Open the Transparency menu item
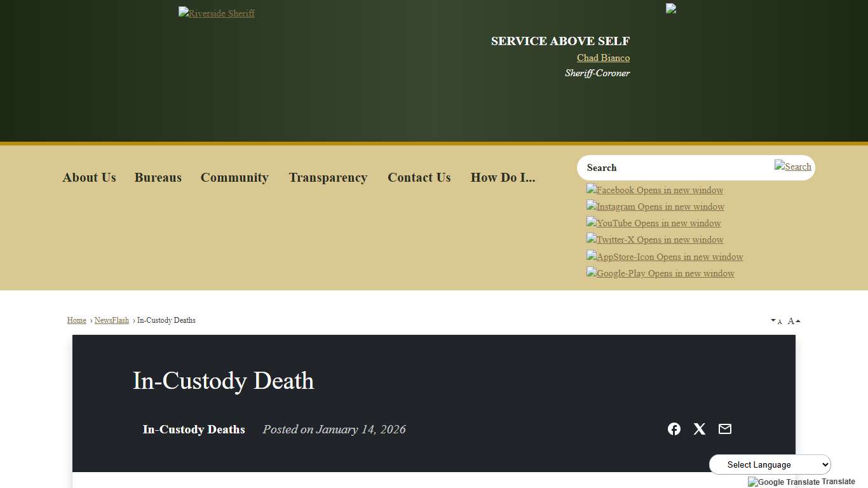Image resolution: width=868 pixels, height=488 pixels. (328, 177)
